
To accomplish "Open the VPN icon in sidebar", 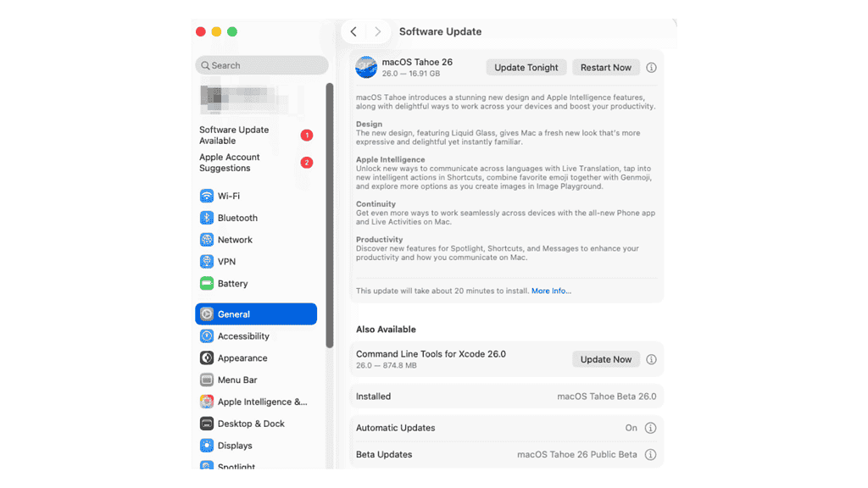I will [x=207, y=262].
